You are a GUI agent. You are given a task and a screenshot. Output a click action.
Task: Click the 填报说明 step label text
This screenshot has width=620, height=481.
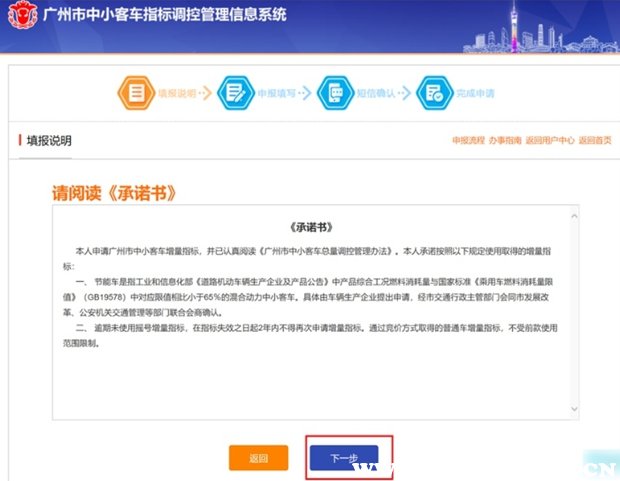176,94
